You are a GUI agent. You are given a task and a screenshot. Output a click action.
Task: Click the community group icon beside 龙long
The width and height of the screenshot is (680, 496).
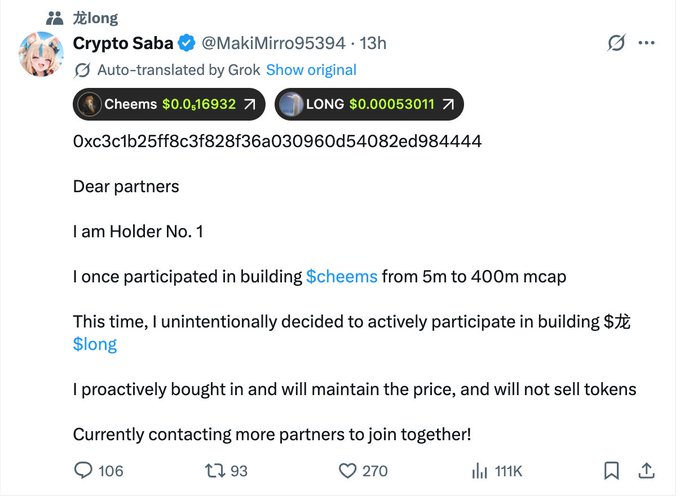tap(54, 17)
